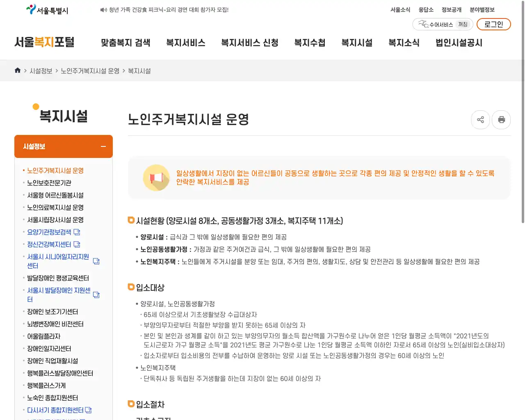Select 장애인 보조기기센터 in sidebar
This screenshot has height=420, width=525.
[x=52, y=312]
